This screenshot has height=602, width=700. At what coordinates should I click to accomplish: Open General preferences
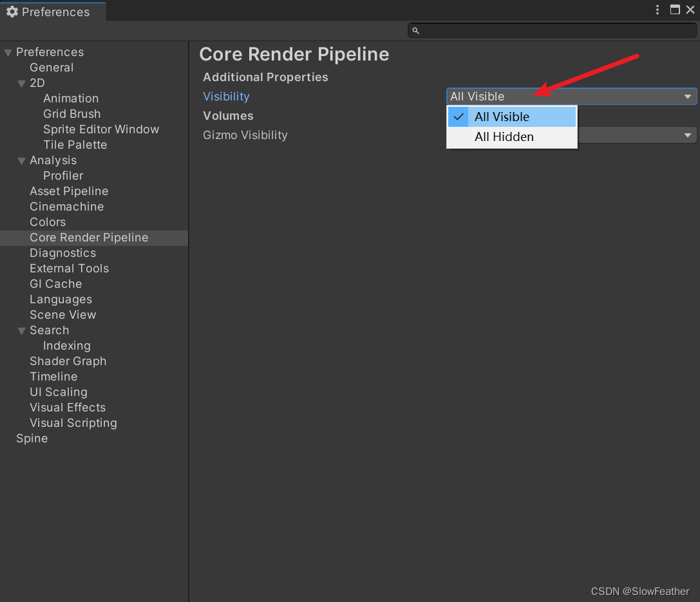tap(52, 68)
